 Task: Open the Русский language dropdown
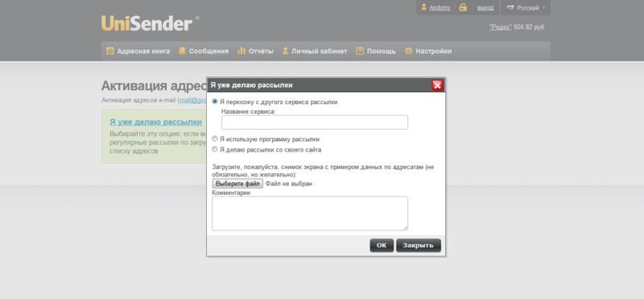click(526, 7)
